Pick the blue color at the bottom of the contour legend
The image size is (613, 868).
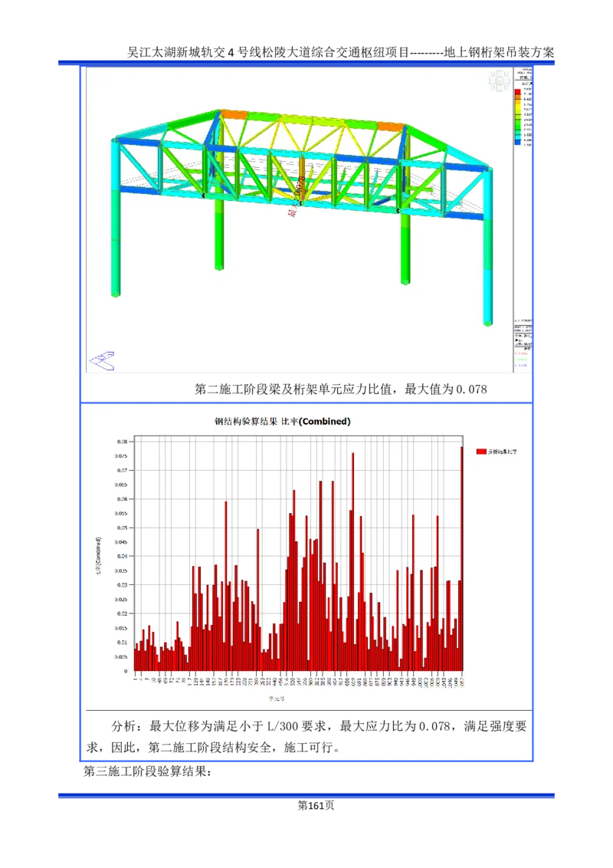(x=518, y=141)
